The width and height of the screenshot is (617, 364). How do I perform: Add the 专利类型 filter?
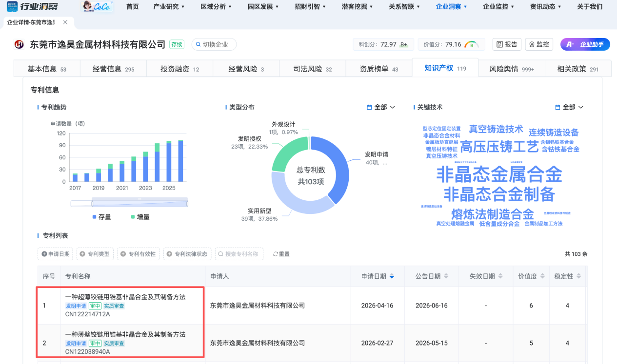(x=95, y=254)
